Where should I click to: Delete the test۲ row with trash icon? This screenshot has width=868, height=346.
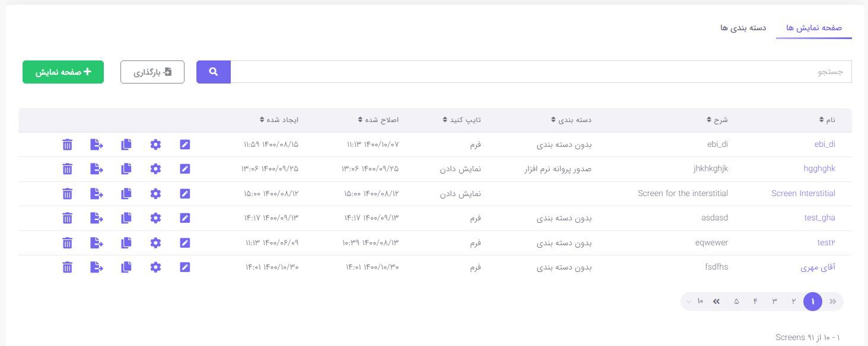pos(68,243)
